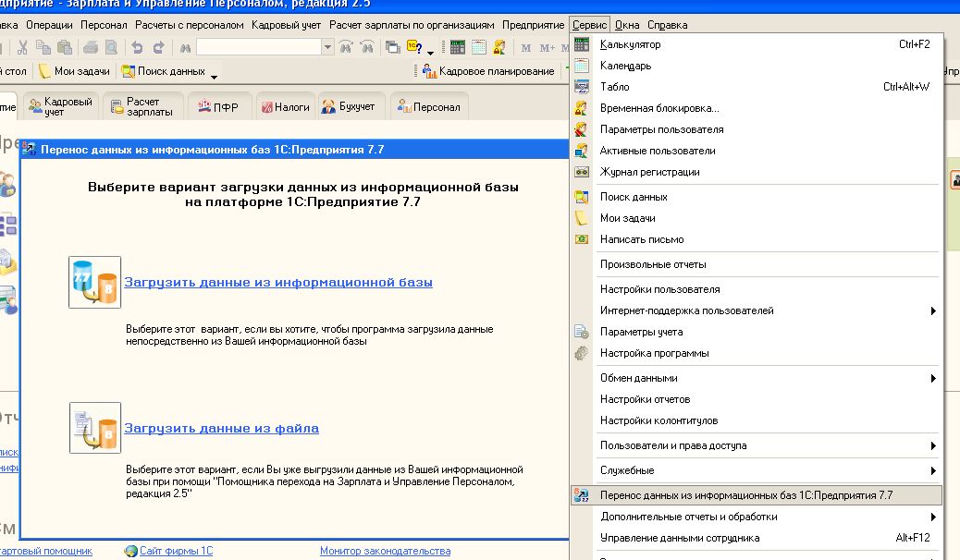Viewport: 960px width, 560px height.
Task: Expand the Служебные submenu
Action: [x=933, y=470]
